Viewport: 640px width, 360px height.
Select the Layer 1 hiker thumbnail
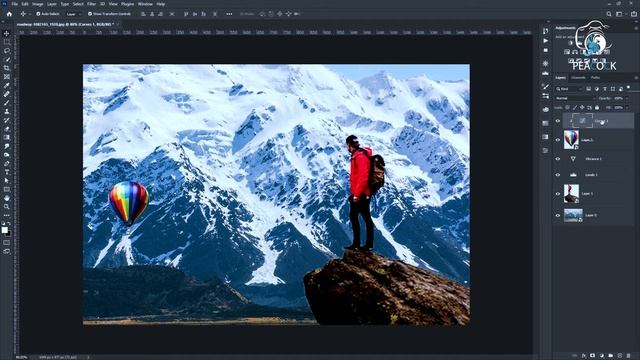pyautogui.click(x=571, y=194)
